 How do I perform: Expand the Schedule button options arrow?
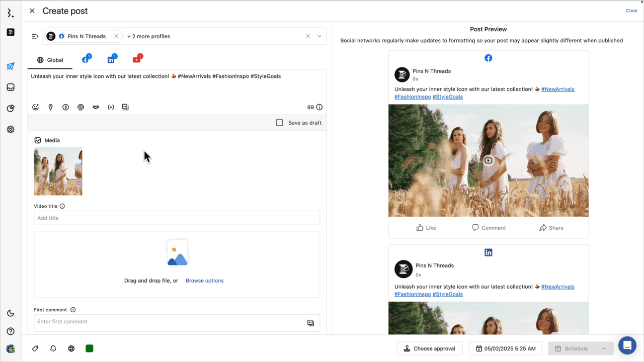coord(604,348)
